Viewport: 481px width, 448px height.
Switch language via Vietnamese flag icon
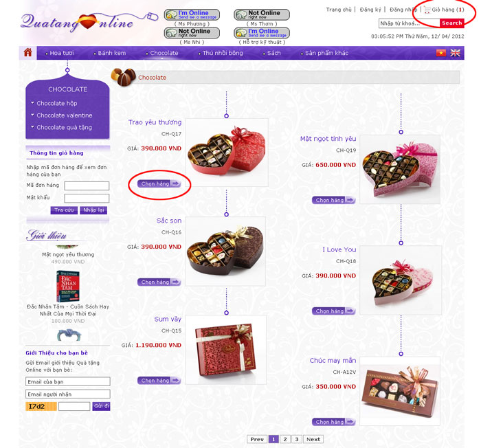click(441, 53)
